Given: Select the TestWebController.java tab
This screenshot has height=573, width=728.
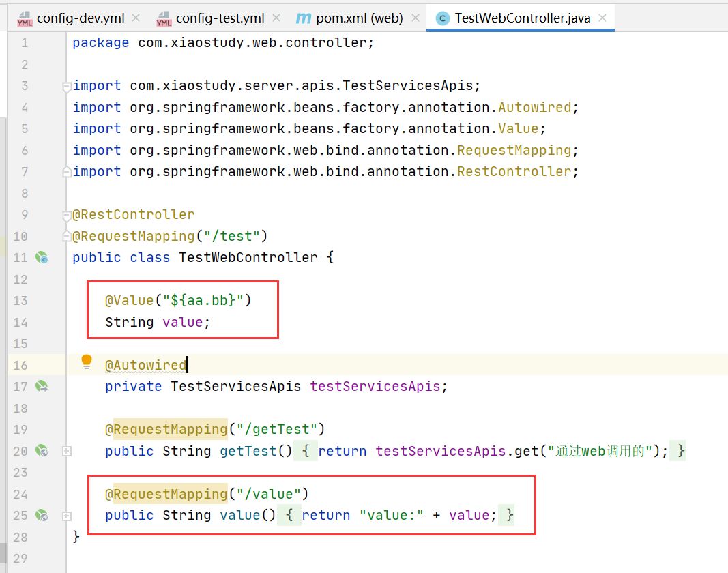Looking at the screenshot, I should click(523, 18).
